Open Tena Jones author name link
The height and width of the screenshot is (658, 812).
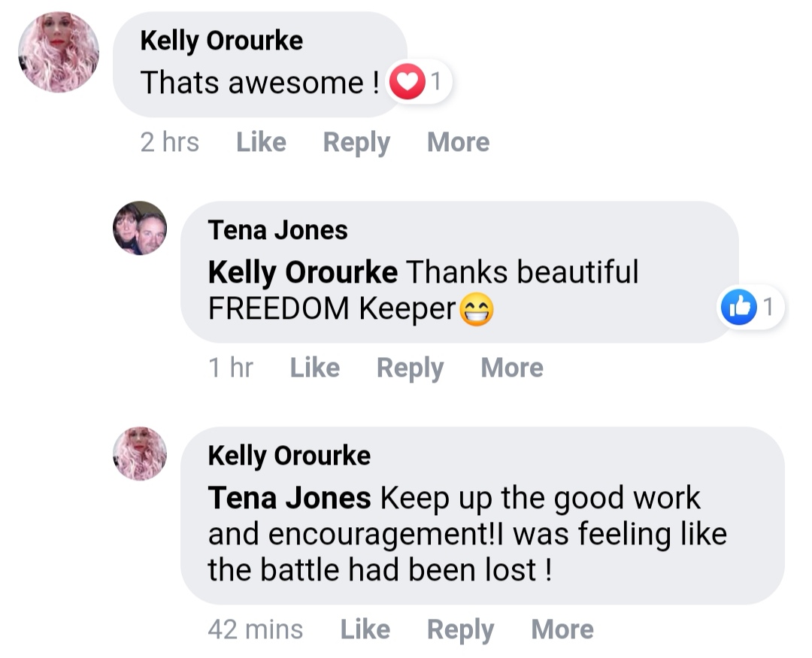tap(277, 230)
